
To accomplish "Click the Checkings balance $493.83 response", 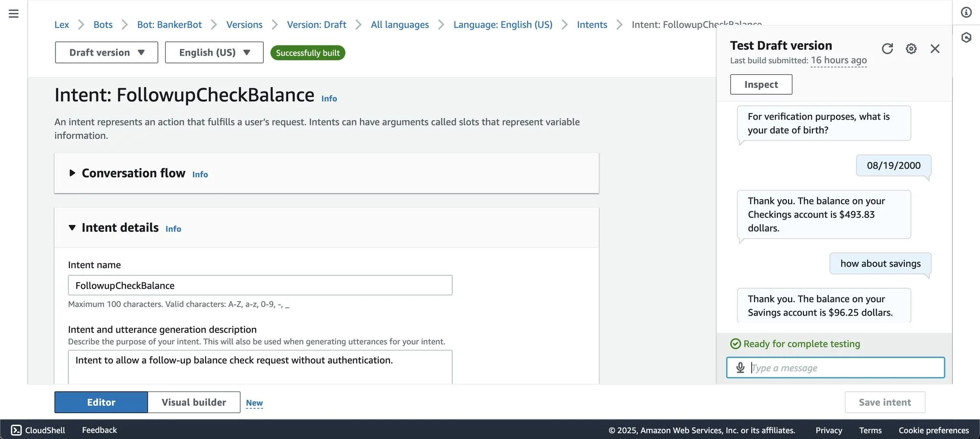I will coord(824,214).
